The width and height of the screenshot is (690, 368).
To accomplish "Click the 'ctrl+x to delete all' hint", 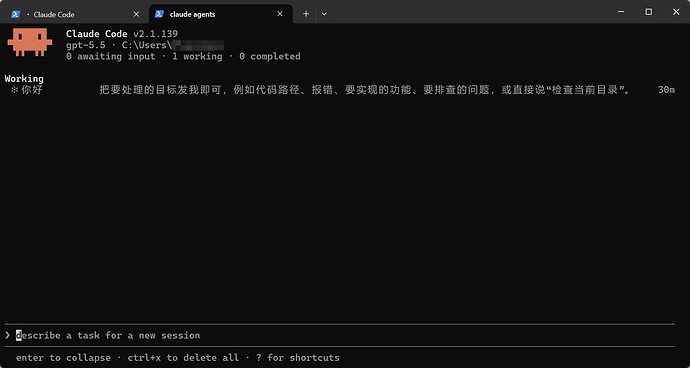I will (183, 357).
